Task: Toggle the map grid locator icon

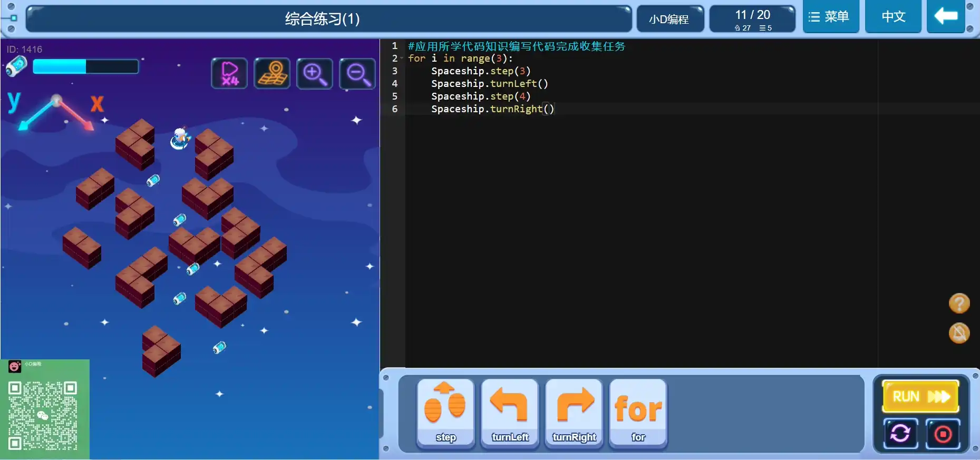Action: (x=272, y=74)
